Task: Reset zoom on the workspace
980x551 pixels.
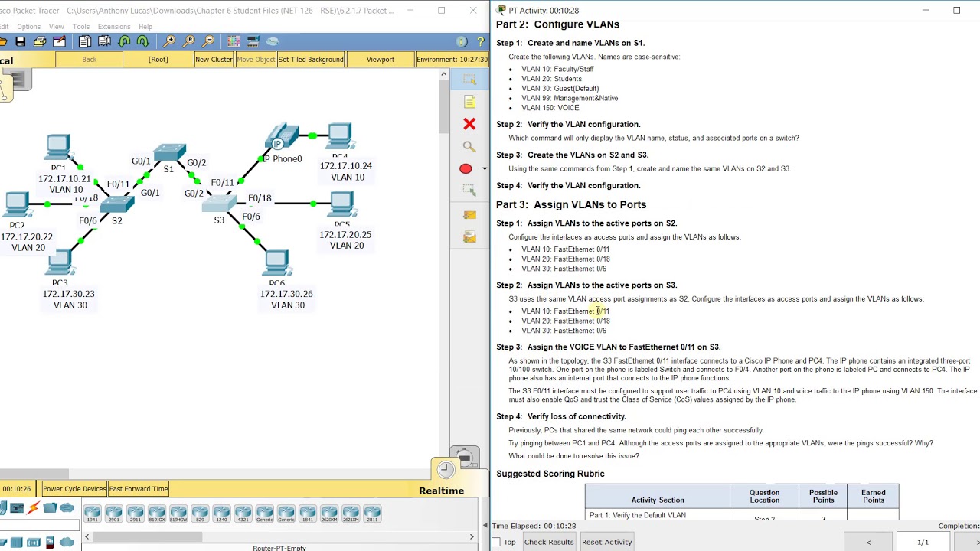Action: point(188,41)
